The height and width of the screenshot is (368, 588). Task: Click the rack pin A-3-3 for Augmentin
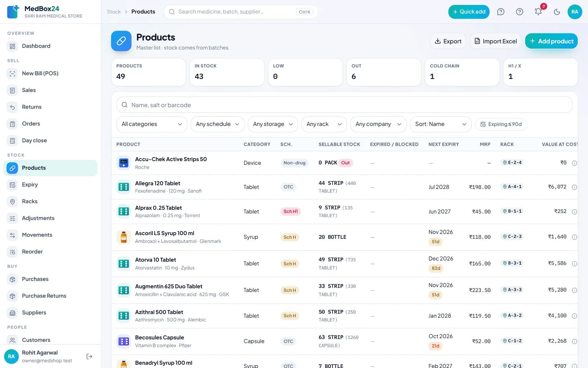(x=512, y=290)
